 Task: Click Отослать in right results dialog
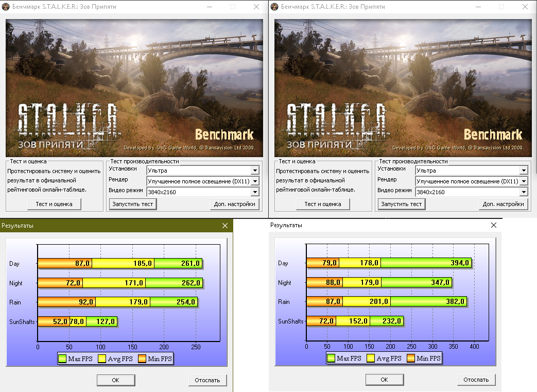(476, 380)
